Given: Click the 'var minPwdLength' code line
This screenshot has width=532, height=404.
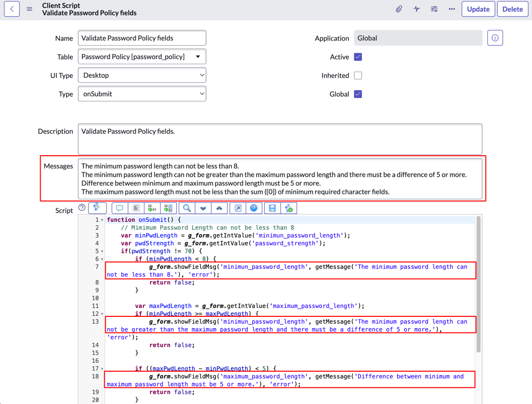Looking at the screenshot, I should [235, 235].
